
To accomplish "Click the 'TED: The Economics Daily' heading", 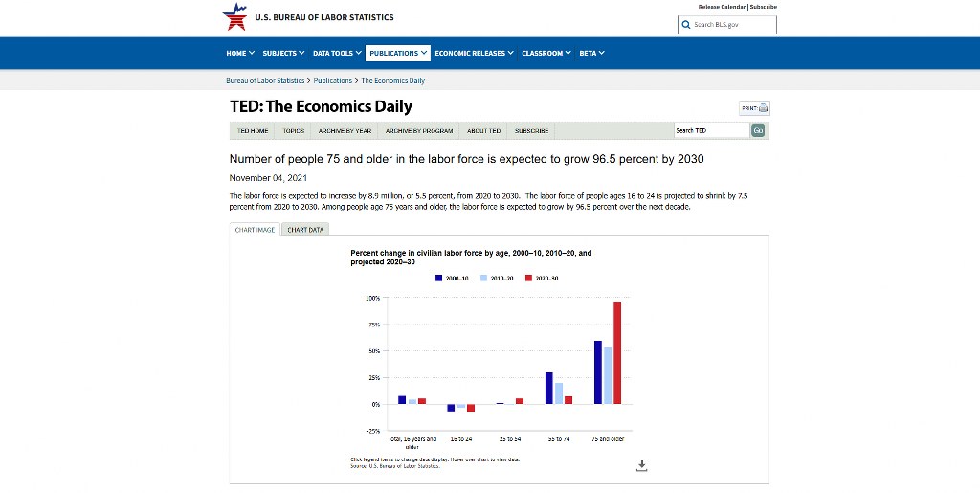I will [322, 107].
